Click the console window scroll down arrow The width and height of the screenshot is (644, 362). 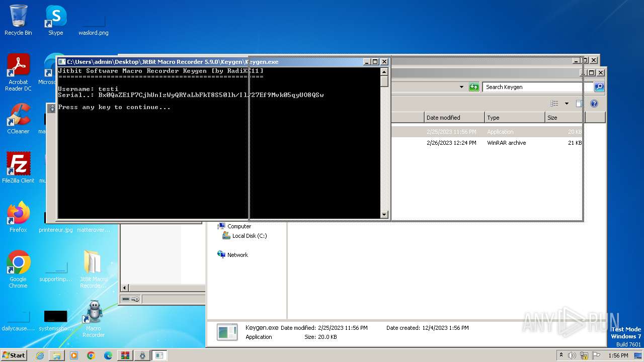click(x=384, y=215)
